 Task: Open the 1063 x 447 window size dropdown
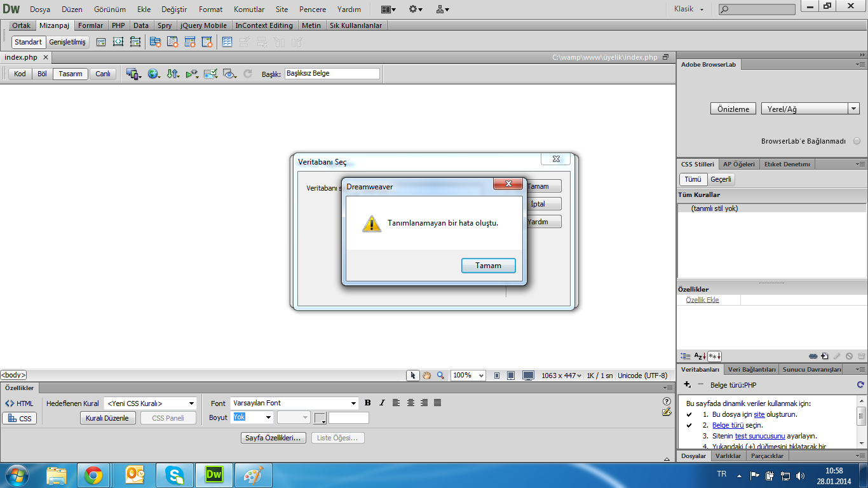(x=562, y=376)
